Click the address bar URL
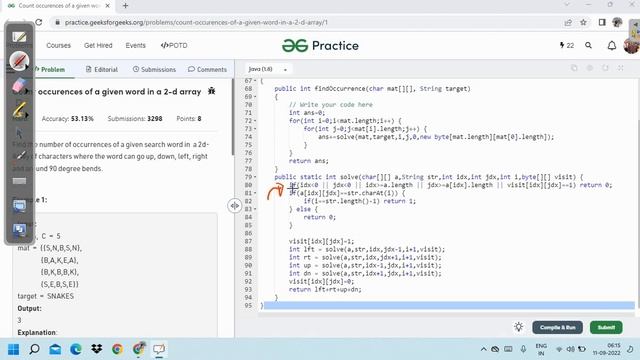The height and width of the screenshot is (360, 640). point(196,22)
